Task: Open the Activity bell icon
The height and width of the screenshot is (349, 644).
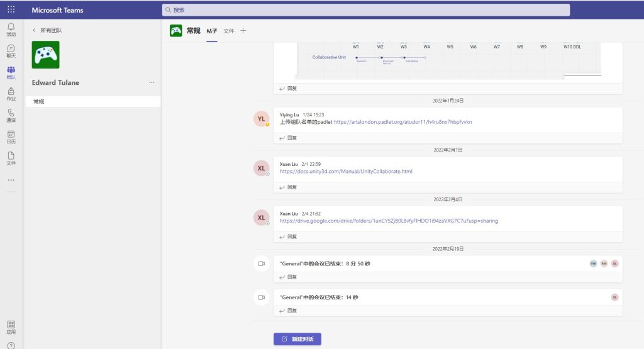Action: (x=11, y=30)
